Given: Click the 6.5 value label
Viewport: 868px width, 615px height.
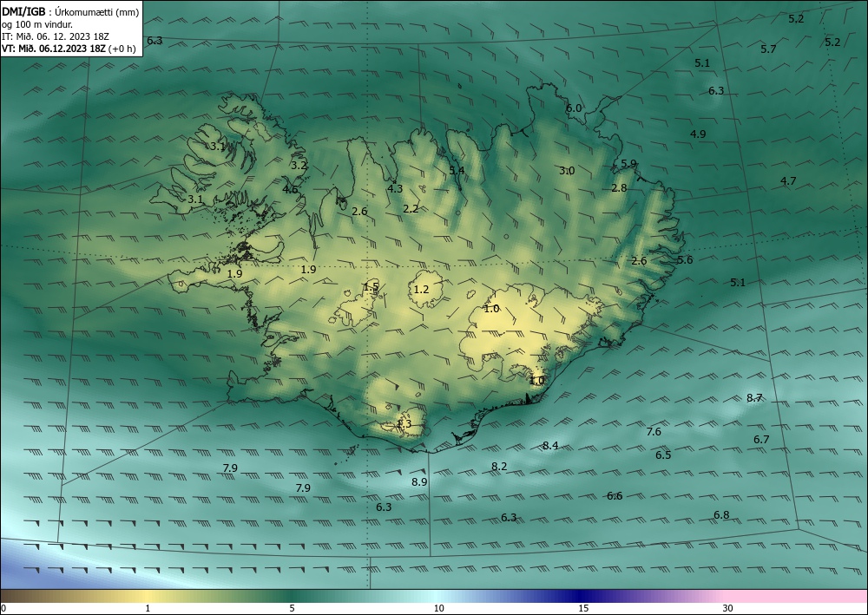Looking at the screenshot, I should point(663,455).
